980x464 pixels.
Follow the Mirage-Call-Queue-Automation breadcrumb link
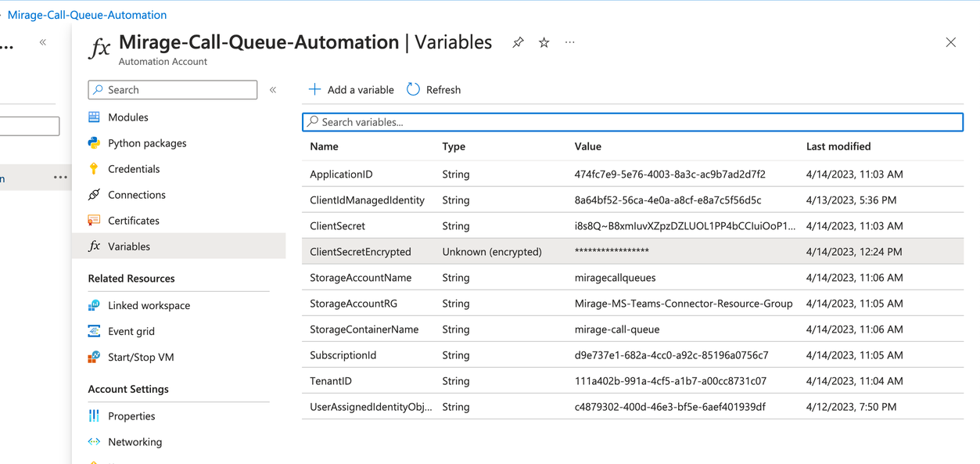point(87,15)
